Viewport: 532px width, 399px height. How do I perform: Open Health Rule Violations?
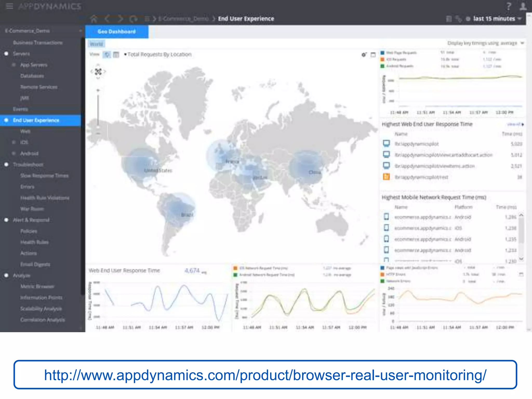tap(45, 198)
